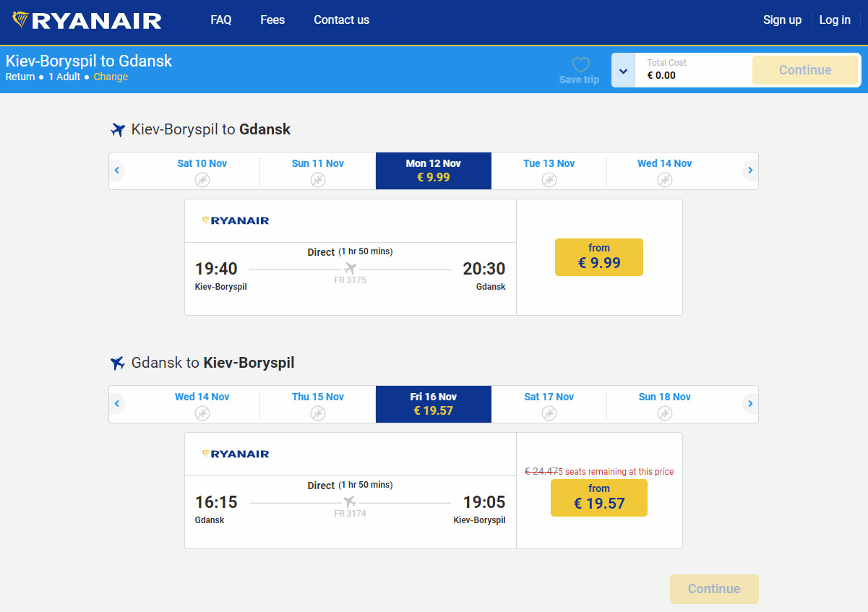Viewport: 868px width, 612px height.
Task: Show later return dates with right arrow
Action: coord(750,404)
